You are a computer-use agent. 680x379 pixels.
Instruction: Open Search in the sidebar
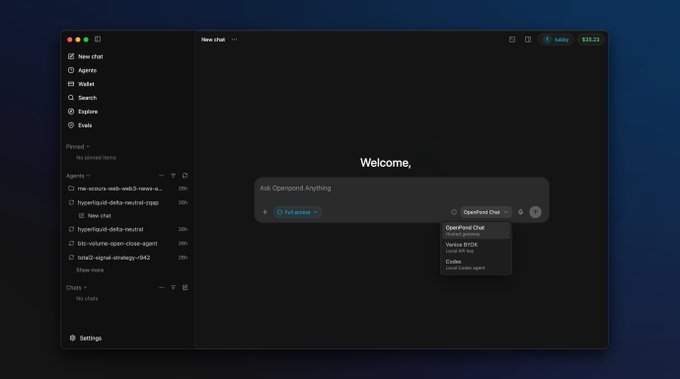point(82,98)
